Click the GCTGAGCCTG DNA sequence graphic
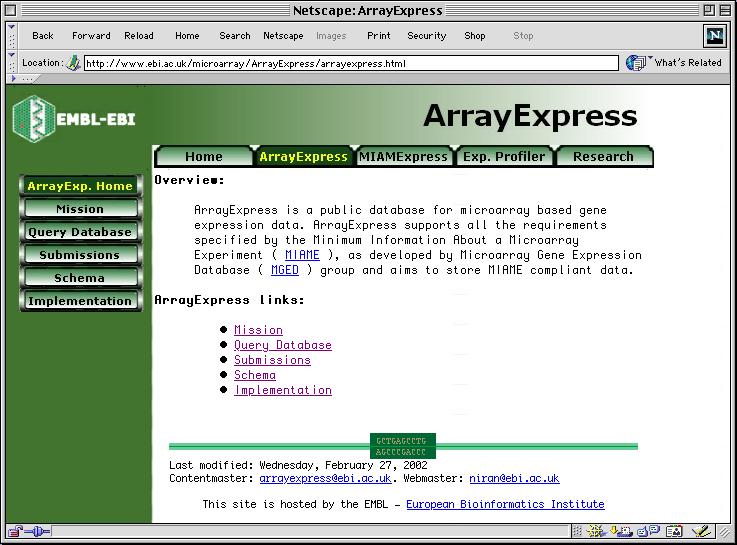737x545 pixels. 403,446
